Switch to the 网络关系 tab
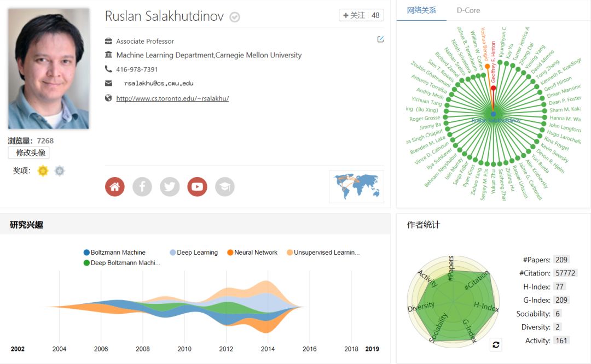Viewport: 591px width, 364px height. click(421, 10)
